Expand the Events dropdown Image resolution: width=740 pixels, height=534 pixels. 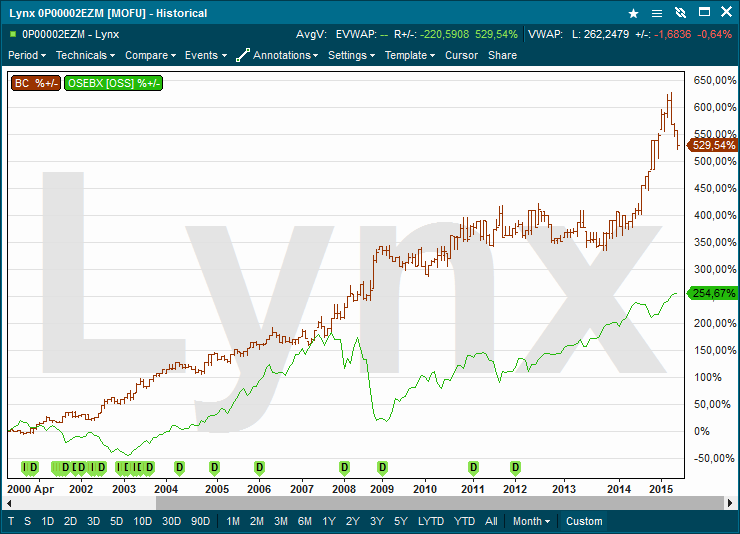point(206,55)
